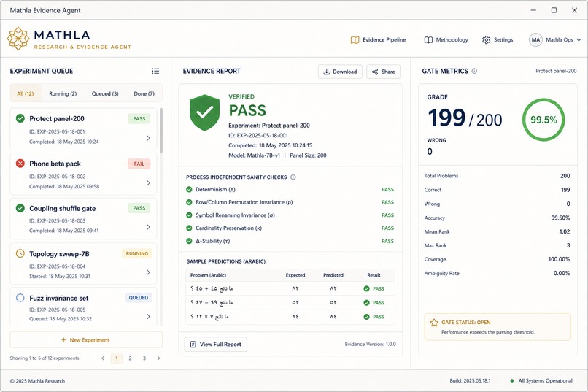Click the Δ-Stability check icon
The image size is (588, 392).
pos(189,241)
